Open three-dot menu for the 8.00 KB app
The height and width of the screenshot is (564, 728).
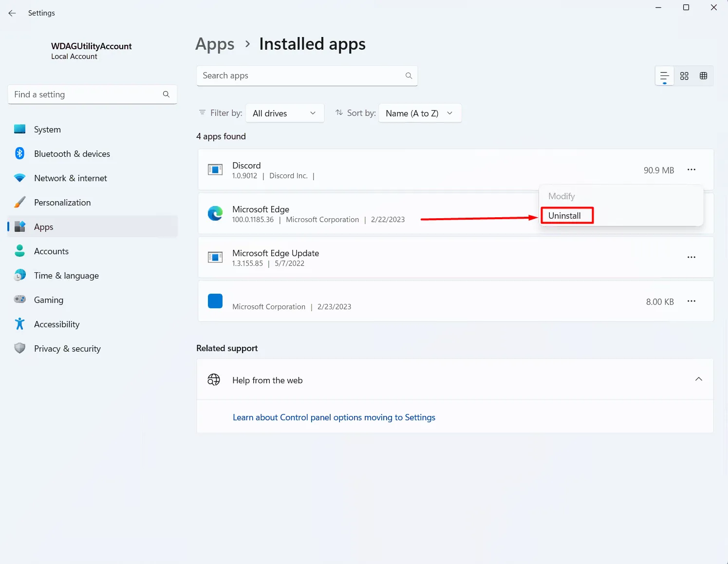tap(691, 301)
